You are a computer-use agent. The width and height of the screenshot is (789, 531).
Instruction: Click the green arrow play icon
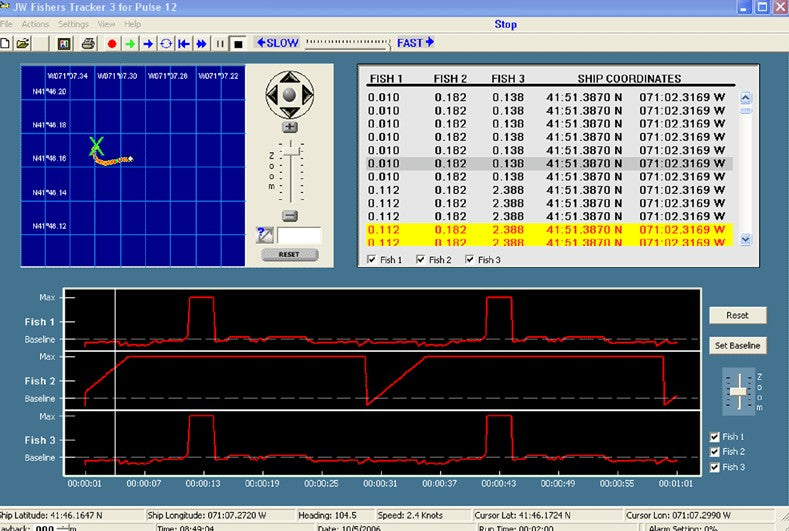click(129, 44)
